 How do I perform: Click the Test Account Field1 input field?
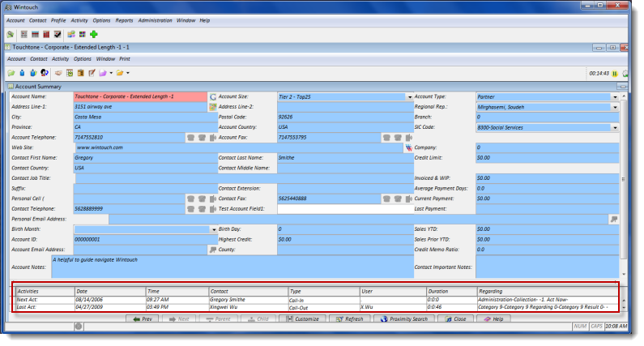(x=345, y=209)
